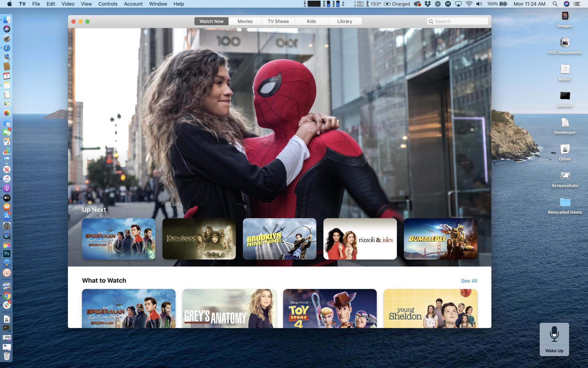The width and height of the screenshot is (588, 368).
Task: Open the Wi-Fi status menu
Action: pyautogui.click(x=469, y=4)
